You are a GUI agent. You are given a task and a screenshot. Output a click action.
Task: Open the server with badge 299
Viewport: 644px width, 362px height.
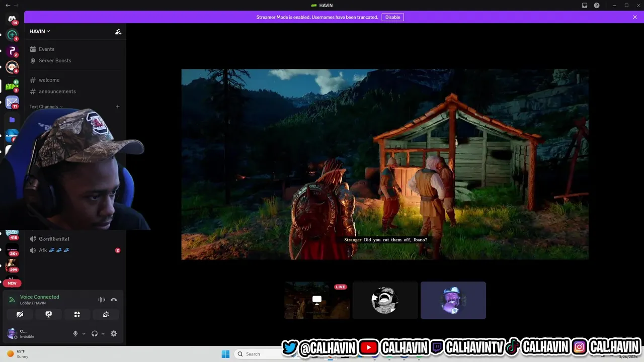point(12,265)
